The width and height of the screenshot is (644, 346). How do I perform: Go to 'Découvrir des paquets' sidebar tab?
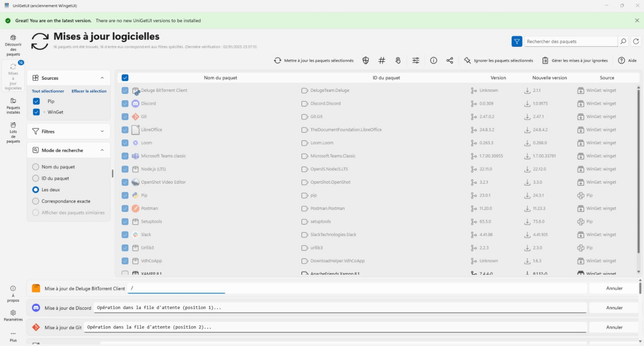coord(13,45)
